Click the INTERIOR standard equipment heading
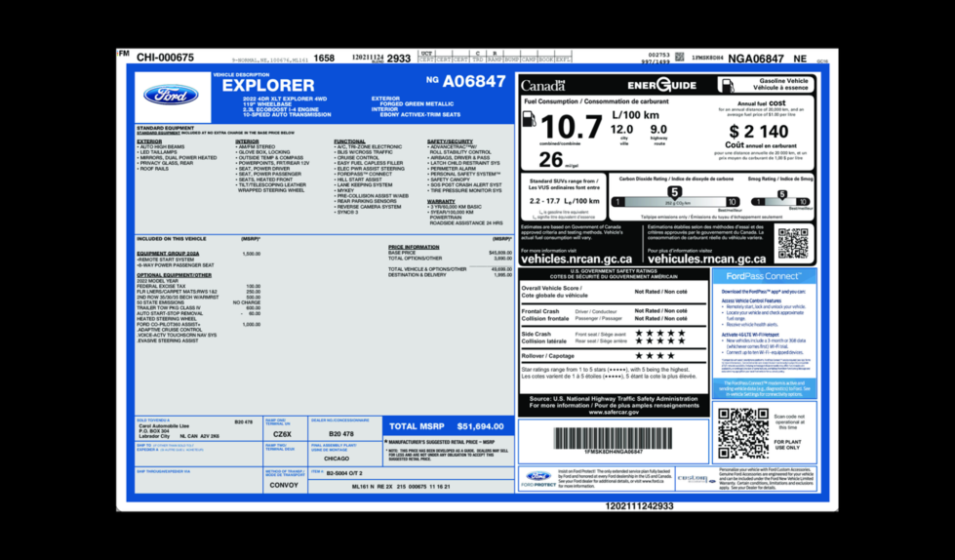The width and height of the screenshot is (955, 560). (x=247, y=141)
